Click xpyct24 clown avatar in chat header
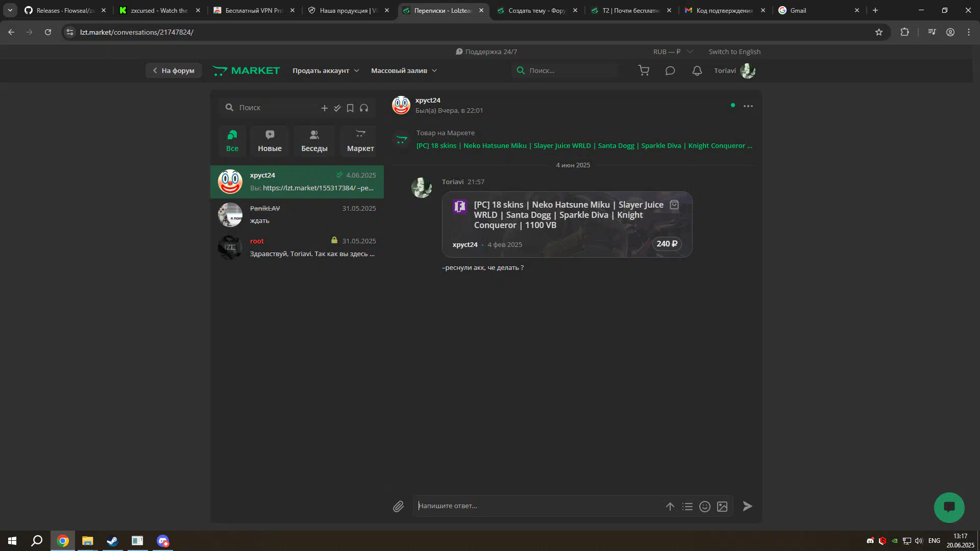Viewport: 980px width, 551px height. pyautogui.click(x=401, y=105)
